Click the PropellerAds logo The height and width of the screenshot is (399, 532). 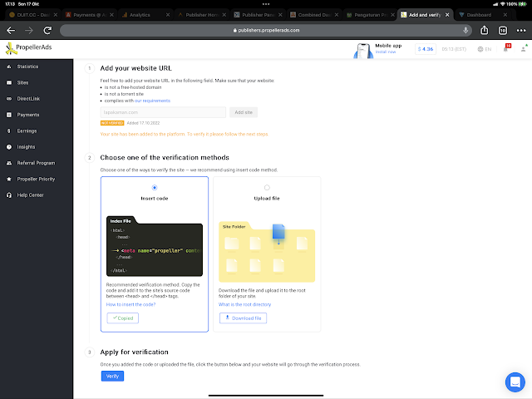(29, 48)
